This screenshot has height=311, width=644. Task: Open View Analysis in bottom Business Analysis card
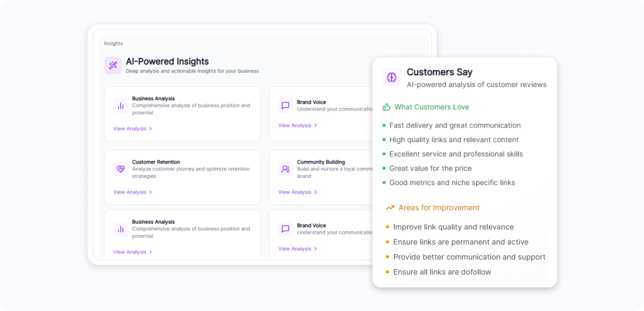[x=130, y=252]
